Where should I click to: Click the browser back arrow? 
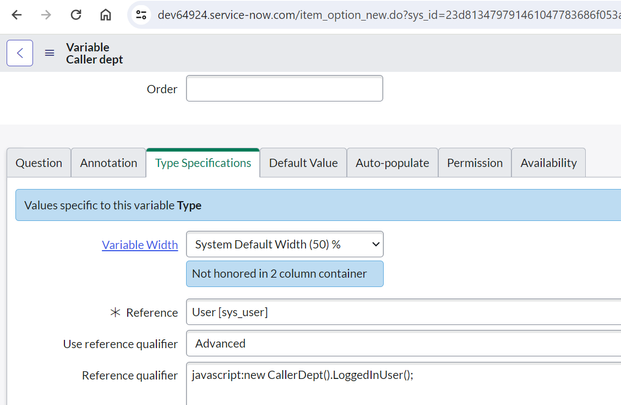point(17,15)
